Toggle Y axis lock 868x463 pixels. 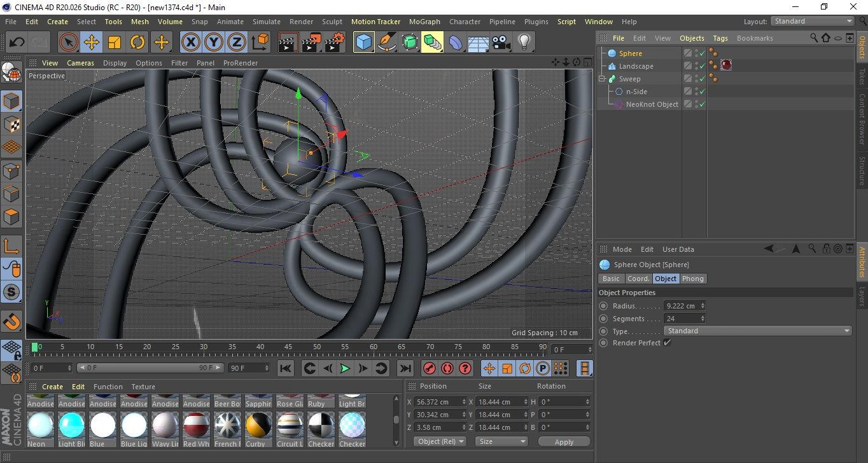[x=214, y=43]
